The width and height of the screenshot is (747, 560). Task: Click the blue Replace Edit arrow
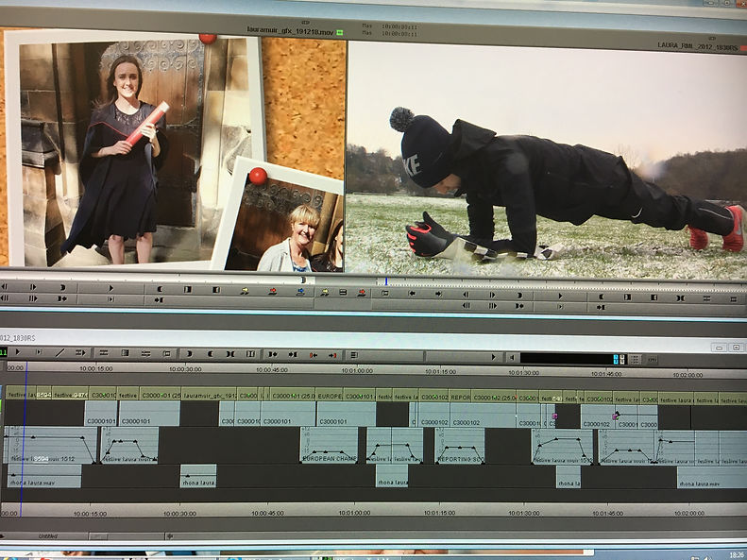[300, 292]
